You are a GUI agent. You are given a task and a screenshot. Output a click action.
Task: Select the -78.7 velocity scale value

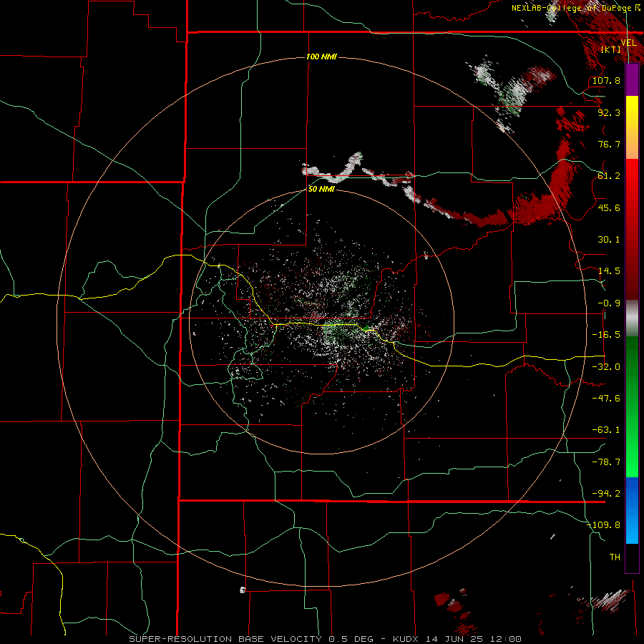606,462
